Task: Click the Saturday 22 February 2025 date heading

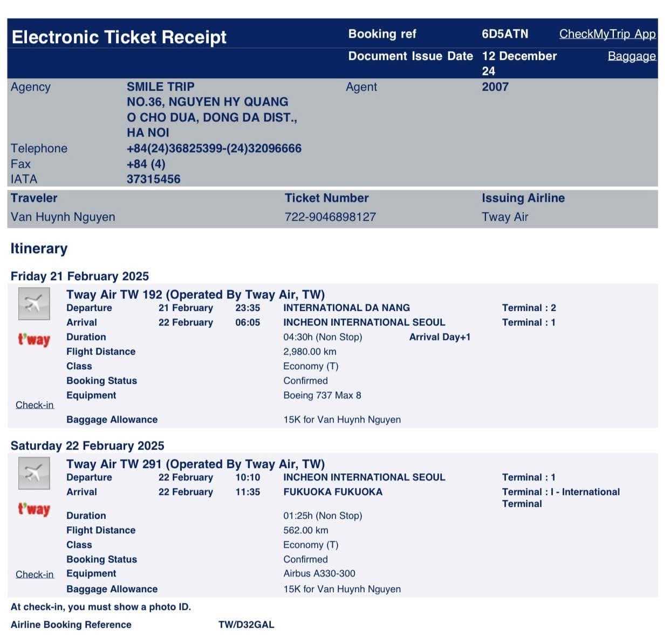Action: tap(87, 446)
